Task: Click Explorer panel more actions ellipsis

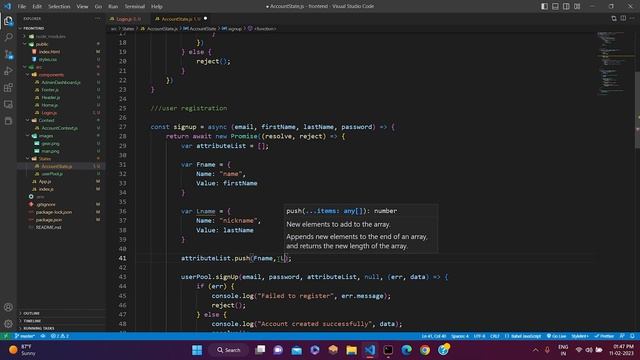Action: [x=97, y=18]
